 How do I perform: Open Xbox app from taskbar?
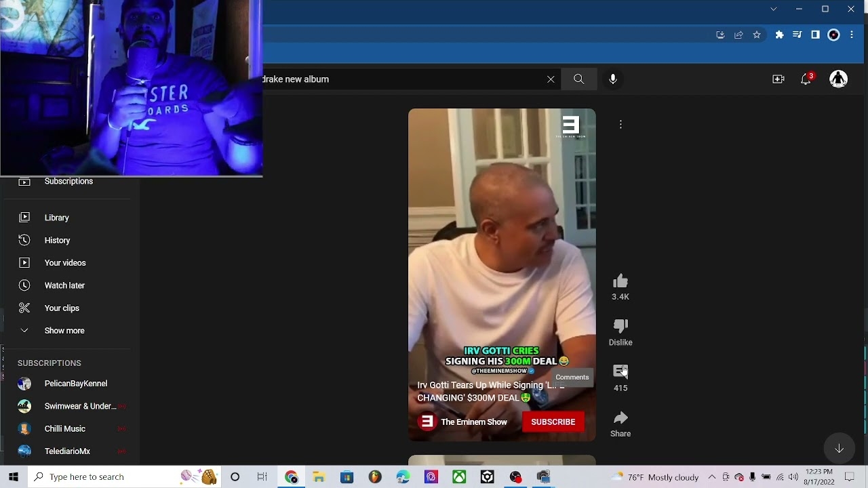(459, 477)
